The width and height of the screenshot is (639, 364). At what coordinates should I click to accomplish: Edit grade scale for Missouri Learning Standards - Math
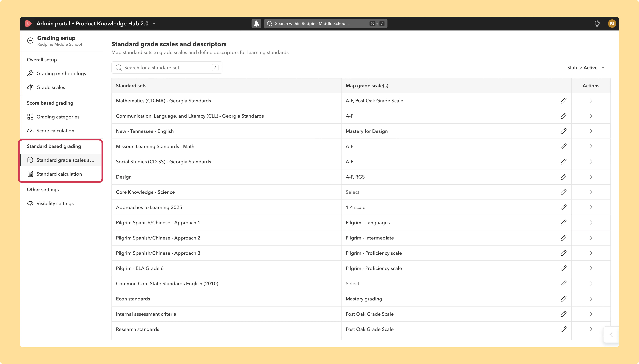pos(563,146)
